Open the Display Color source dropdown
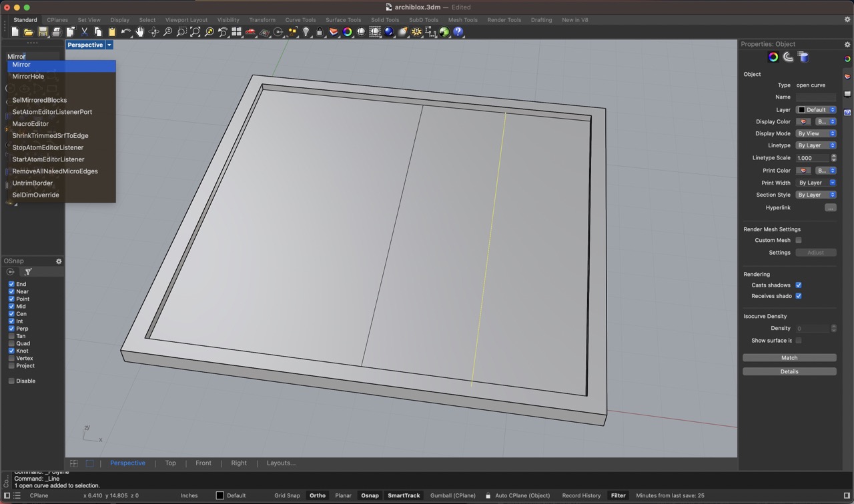 click(826, 121)
